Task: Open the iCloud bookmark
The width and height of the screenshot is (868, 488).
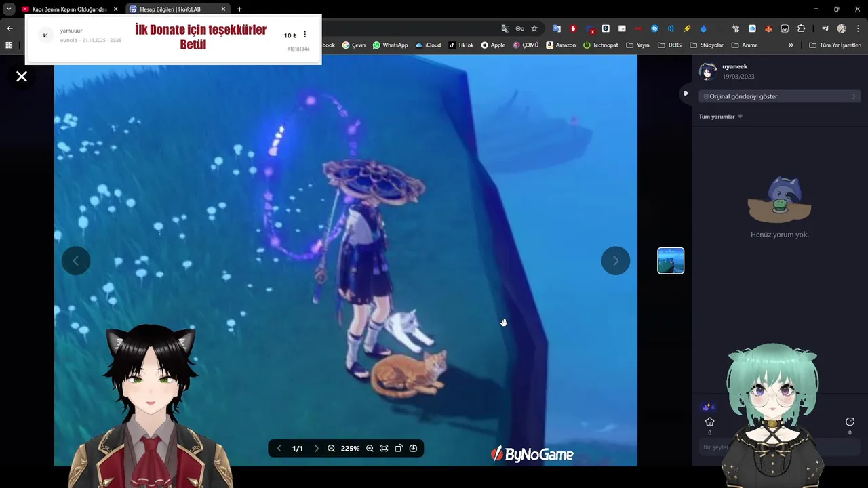Action: click(428, 45)
